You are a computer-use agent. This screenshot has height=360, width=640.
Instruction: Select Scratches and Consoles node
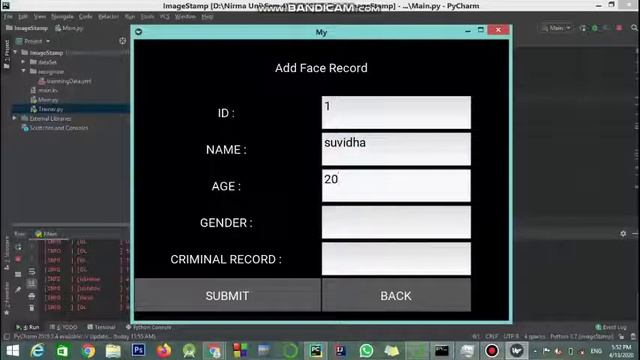55,128
